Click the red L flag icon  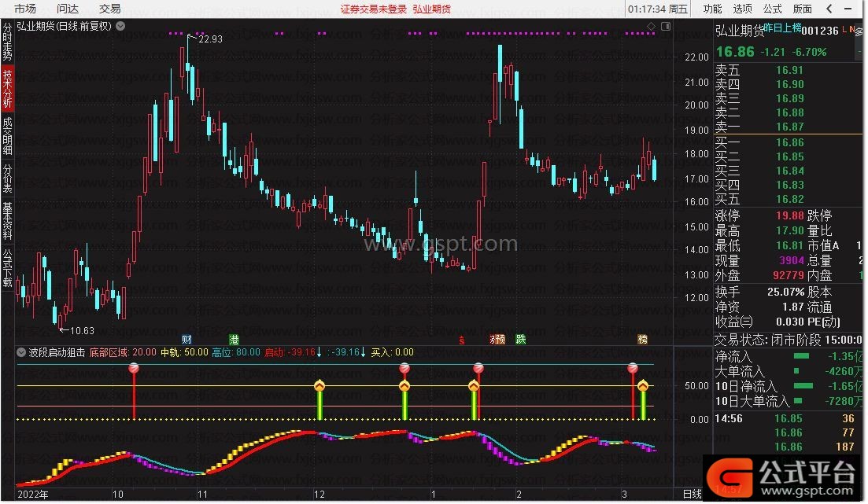(844, 29)
